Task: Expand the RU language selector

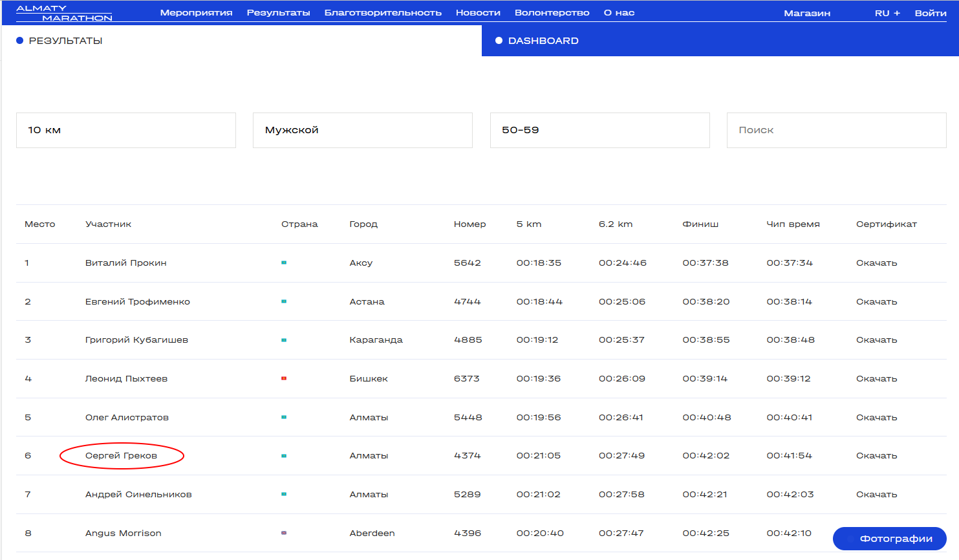Action: point(887,13)
